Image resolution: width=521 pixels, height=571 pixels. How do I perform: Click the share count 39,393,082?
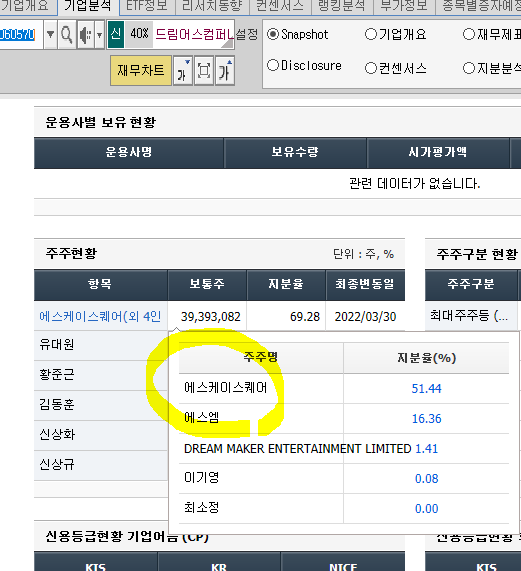coord(211,317)
